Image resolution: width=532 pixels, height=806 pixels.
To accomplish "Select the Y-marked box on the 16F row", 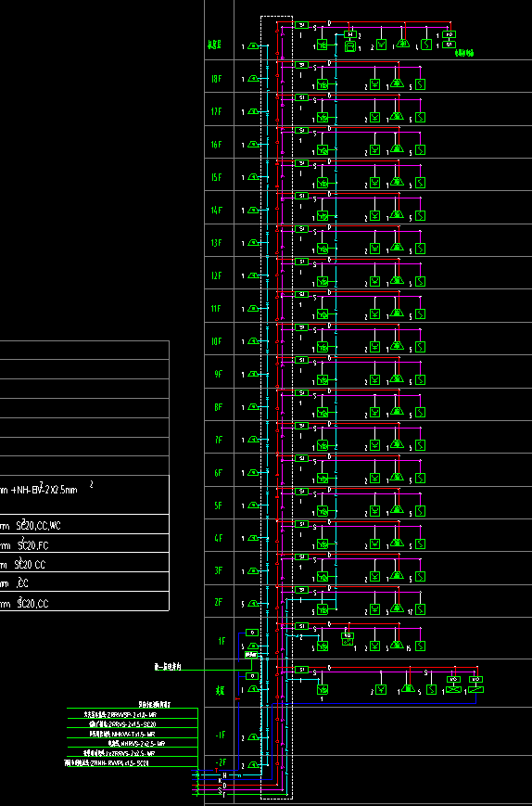I will click(375, 150).
